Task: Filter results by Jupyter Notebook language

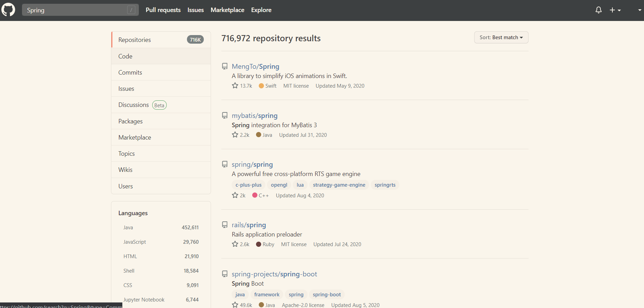Action: pyautogui.click(x=161, y=300)
